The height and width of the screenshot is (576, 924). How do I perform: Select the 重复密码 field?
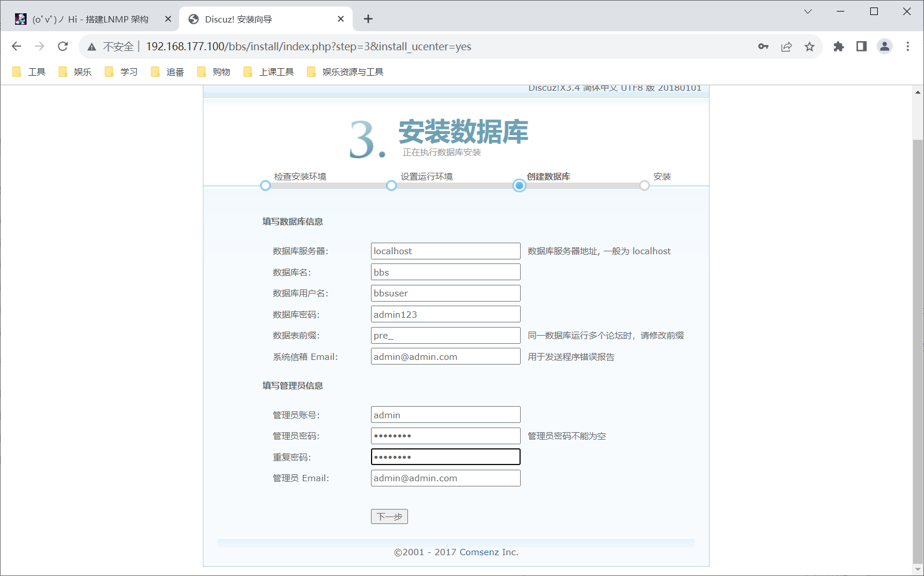[x=446, y=457]
